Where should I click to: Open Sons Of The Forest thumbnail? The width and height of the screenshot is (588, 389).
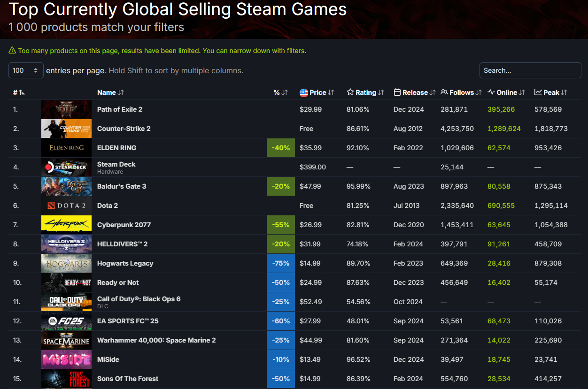[66, 379]
